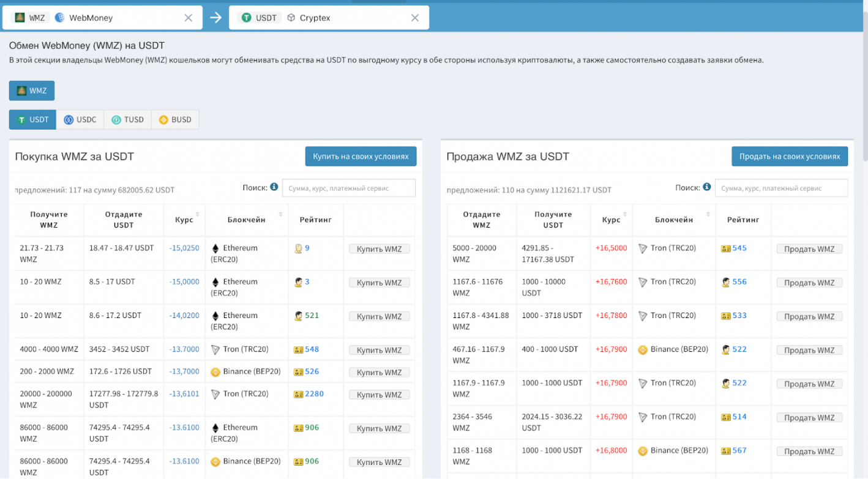This screenshot has height=479, width=868.
Task: Sort sell table by Отдадите WMZ
Action: 482,220
